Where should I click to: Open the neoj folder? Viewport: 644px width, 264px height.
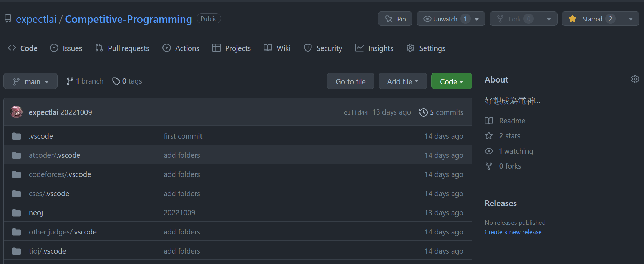tap(36, 213)
